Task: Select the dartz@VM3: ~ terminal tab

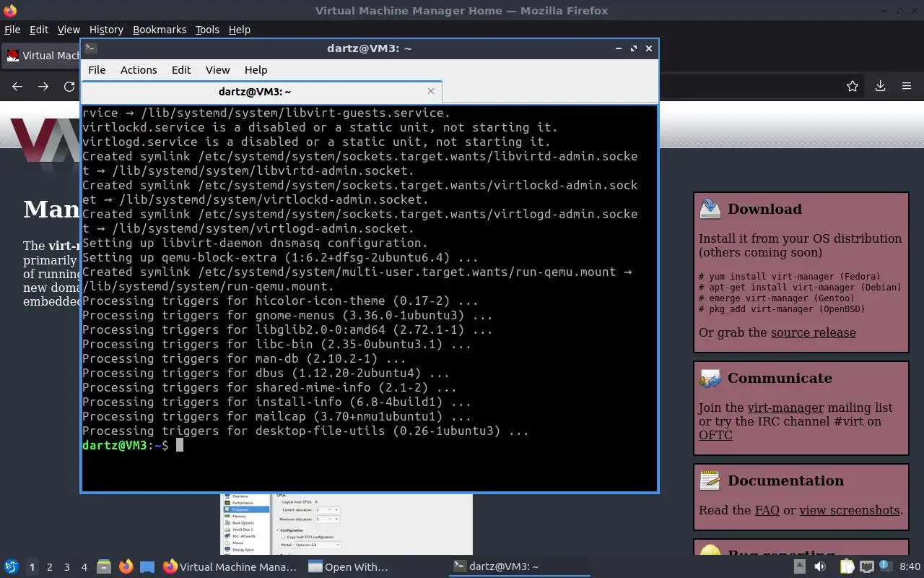Action: click(x=261, y=92)
